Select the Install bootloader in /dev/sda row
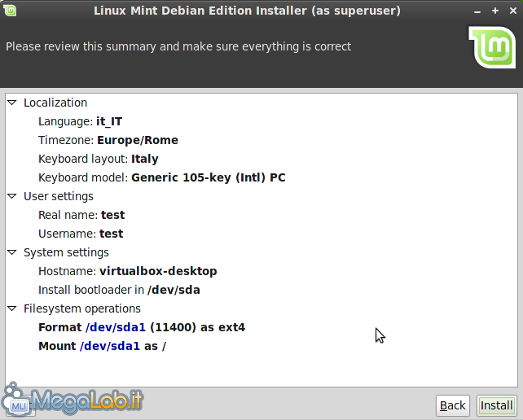The height and width of the screenshot is (420, 523). pos(119,290)
